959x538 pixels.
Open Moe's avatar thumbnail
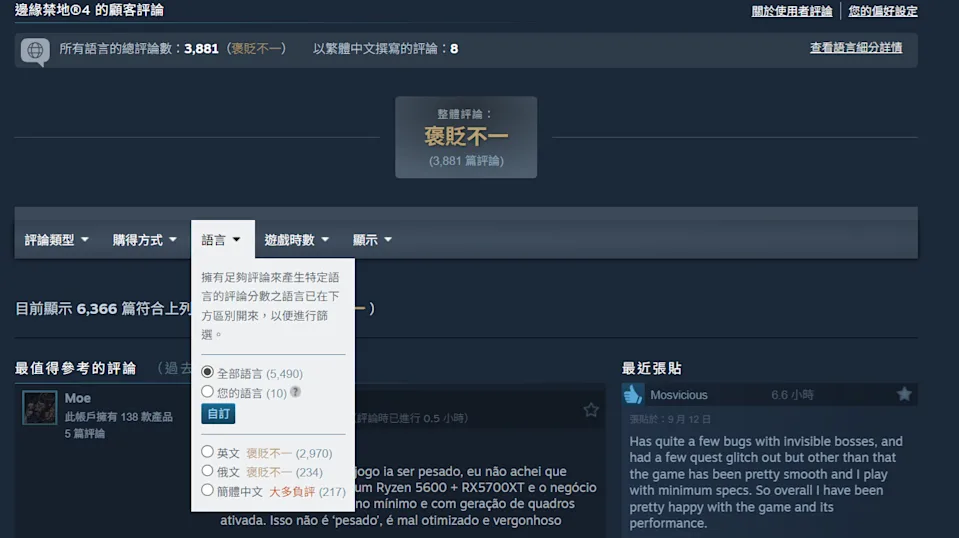[x=40, y=407]
